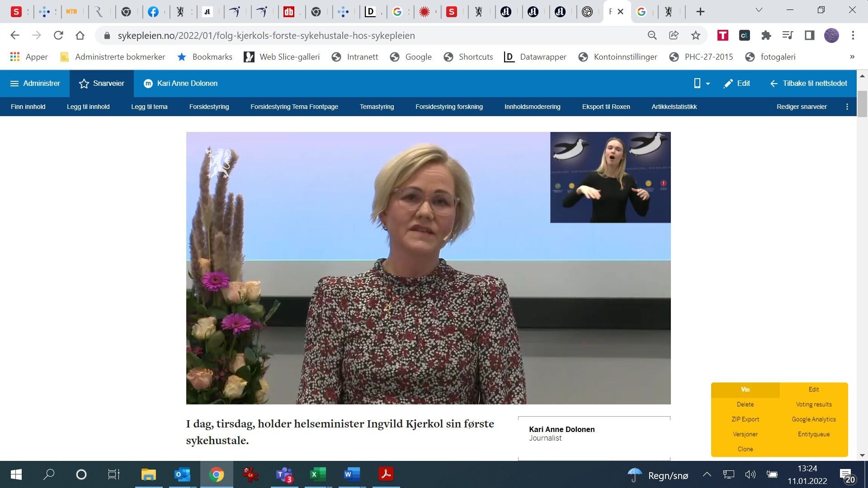The height and width of the screenshot is (488, 868).
Task: Open the Forsidestyring menu item
Action: (209, 107)
